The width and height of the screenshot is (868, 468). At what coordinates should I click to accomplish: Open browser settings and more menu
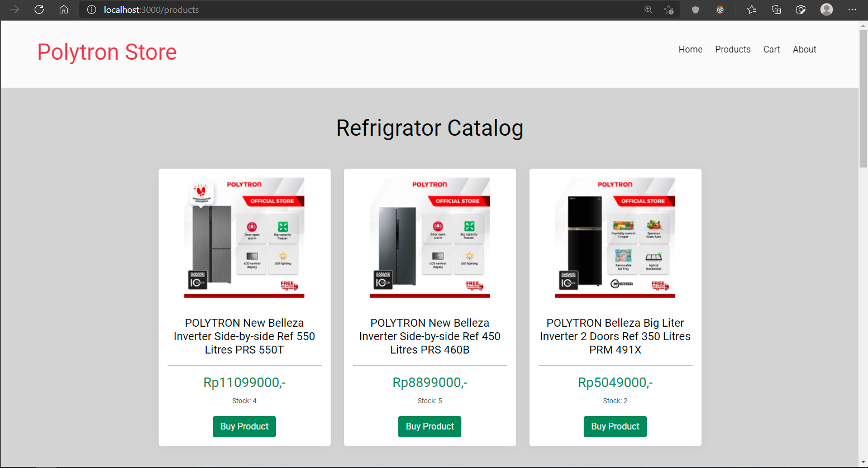coord(852,9)
